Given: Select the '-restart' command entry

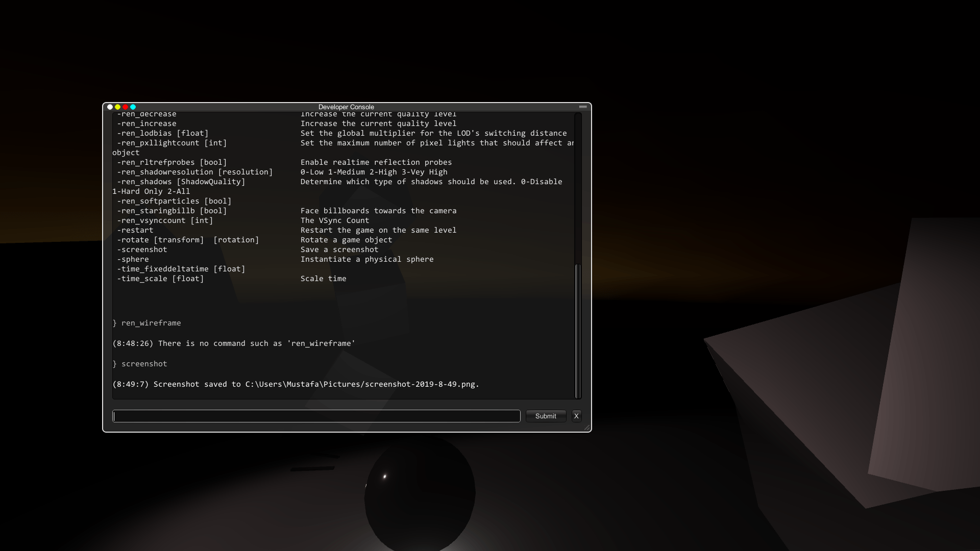Looking at the screenshot, I should (x=136, y=230).
